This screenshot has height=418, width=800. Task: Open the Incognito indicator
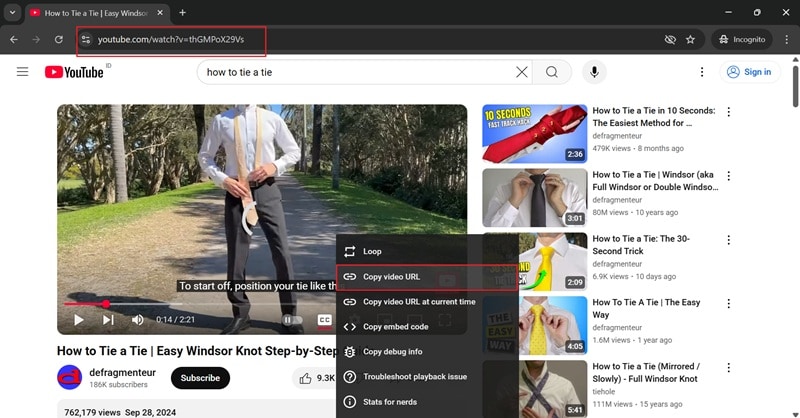pos(742,39)
